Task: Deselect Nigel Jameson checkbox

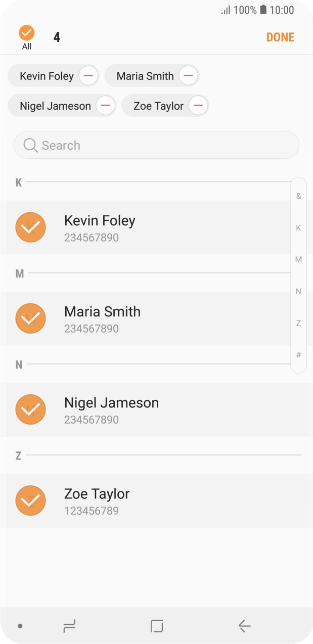Action: 31,409
